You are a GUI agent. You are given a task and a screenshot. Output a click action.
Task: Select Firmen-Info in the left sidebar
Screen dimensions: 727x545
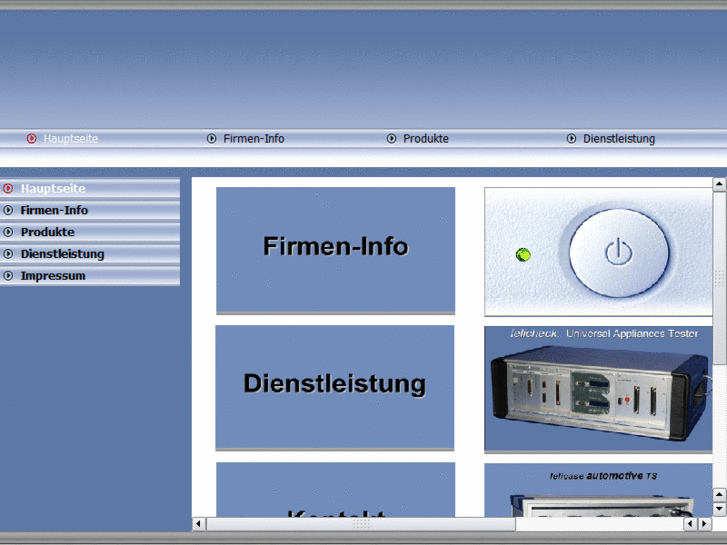[90, 210]
